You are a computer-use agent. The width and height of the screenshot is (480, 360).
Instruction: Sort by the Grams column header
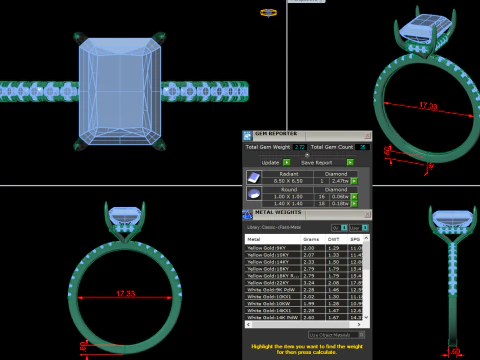point(313,239)
